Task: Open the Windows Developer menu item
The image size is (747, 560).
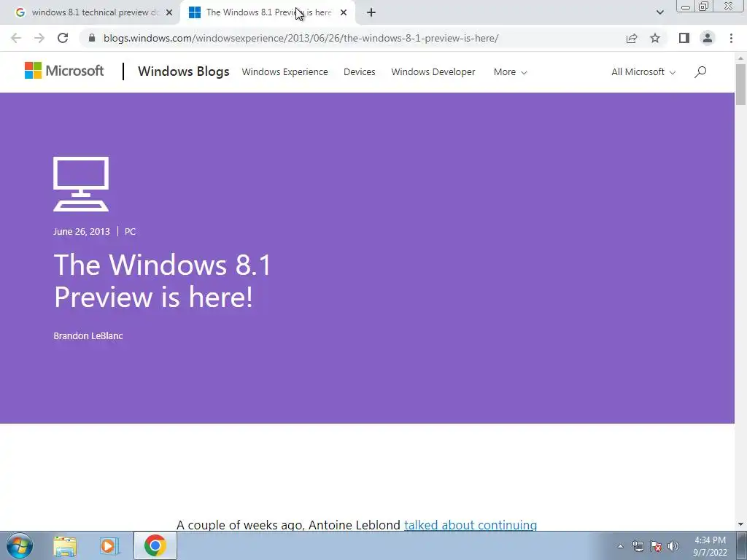Action: point(433,72)
